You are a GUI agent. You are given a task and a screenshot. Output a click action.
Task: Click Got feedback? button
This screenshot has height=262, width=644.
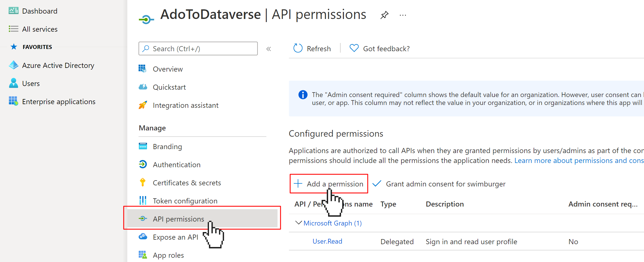coord(379,49)
